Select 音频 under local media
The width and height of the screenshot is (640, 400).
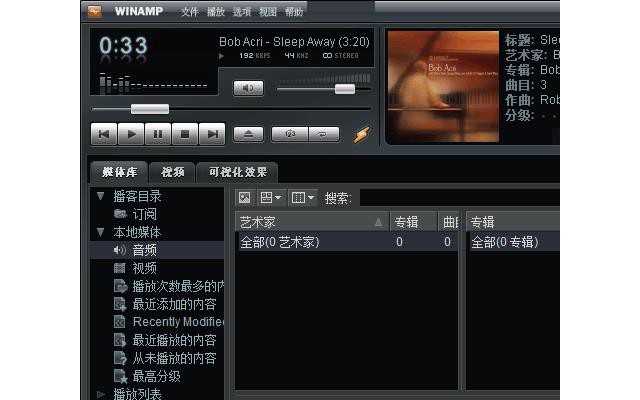coord(144,250)
